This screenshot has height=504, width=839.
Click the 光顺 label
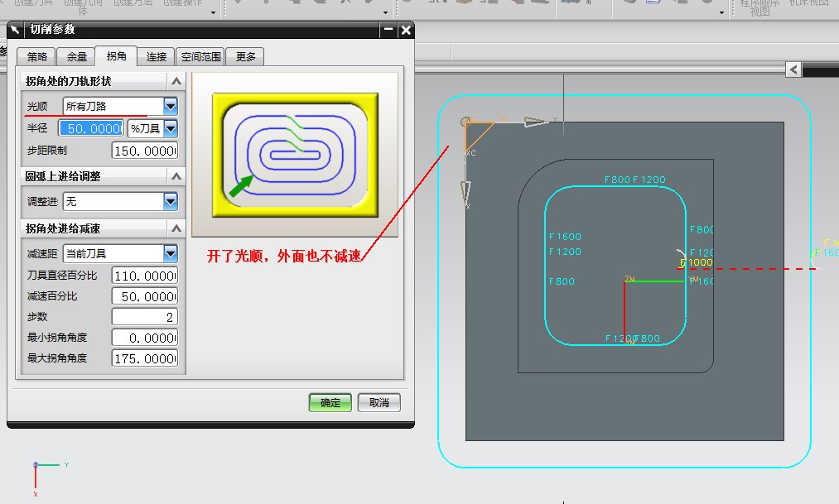pyautogui.click(x=37, y=107)
